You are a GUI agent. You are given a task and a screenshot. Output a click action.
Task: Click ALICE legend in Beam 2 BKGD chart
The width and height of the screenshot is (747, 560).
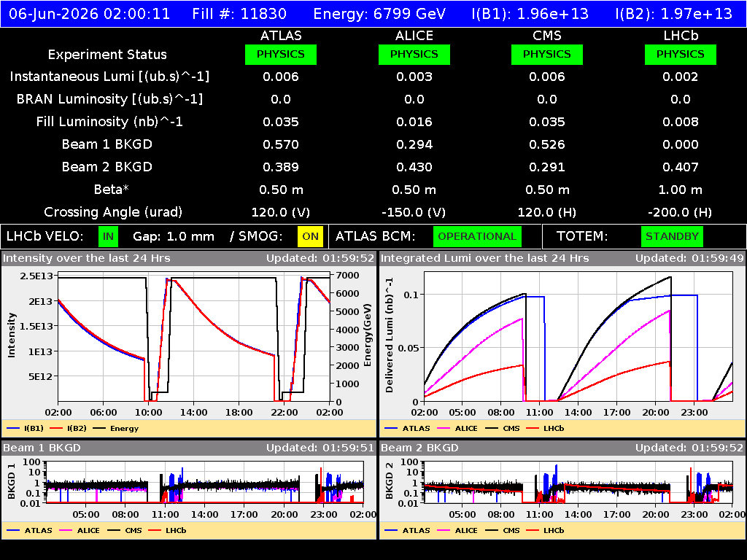pyautogui.click(x=457, y=531)
